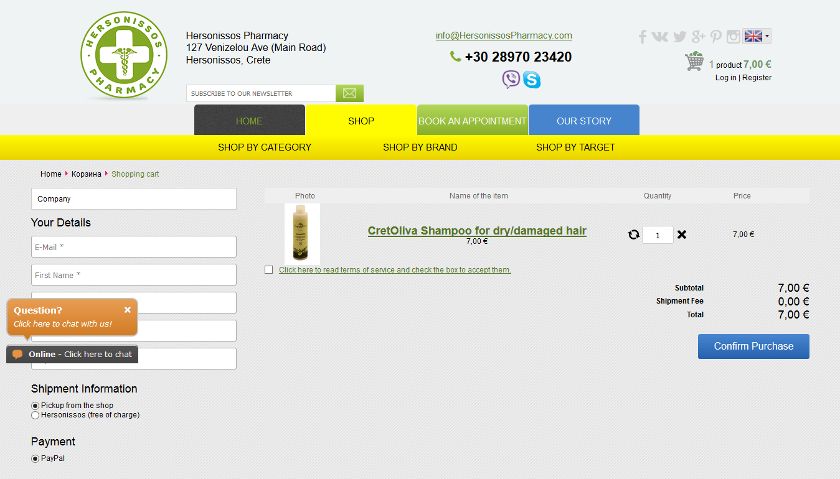Open the Pinterest social icon
Viewport: 840px width, 479px height.
[x=716, y=36]
